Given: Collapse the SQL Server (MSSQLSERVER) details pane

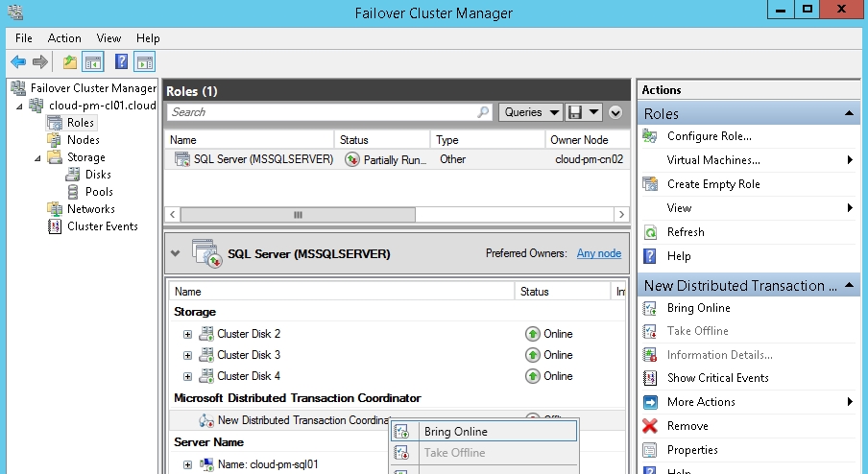Looking at the screenshot, I should [176, 253].
